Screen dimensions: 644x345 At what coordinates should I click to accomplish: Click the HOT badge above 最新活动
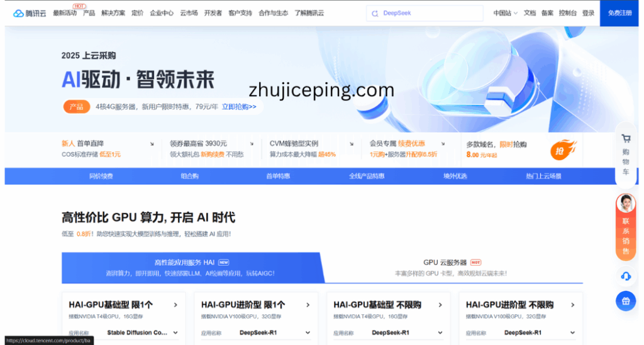pyautogui.click(x=79, y=6)
